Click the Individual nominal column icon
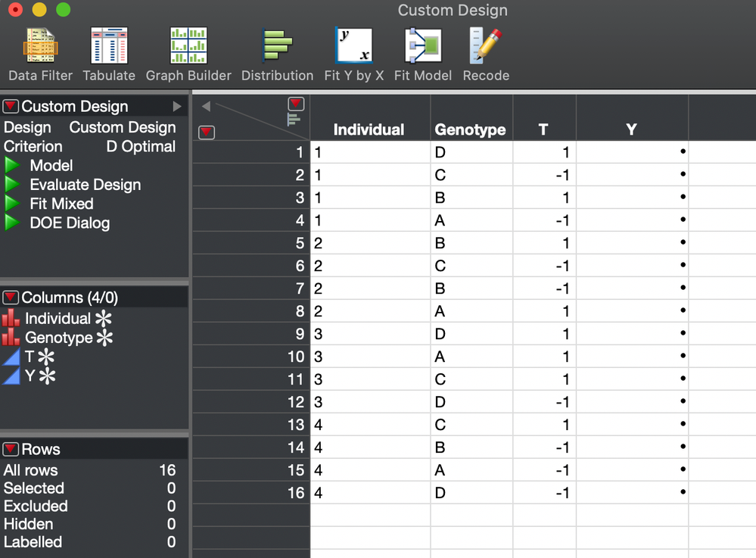This screenshot has height=558, width=756. [11, 318]
